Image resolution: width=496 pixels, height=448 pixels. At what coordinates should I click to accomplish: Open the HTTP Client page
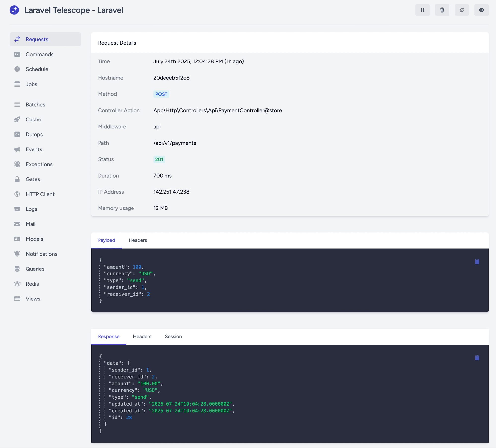(x=40, y=194)
